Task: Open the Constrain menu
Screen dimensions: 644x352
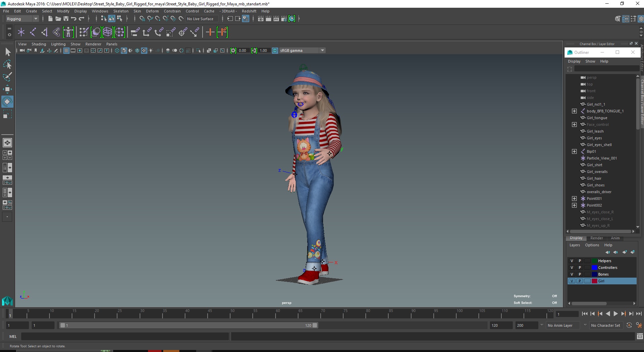Action: [172, 11]
